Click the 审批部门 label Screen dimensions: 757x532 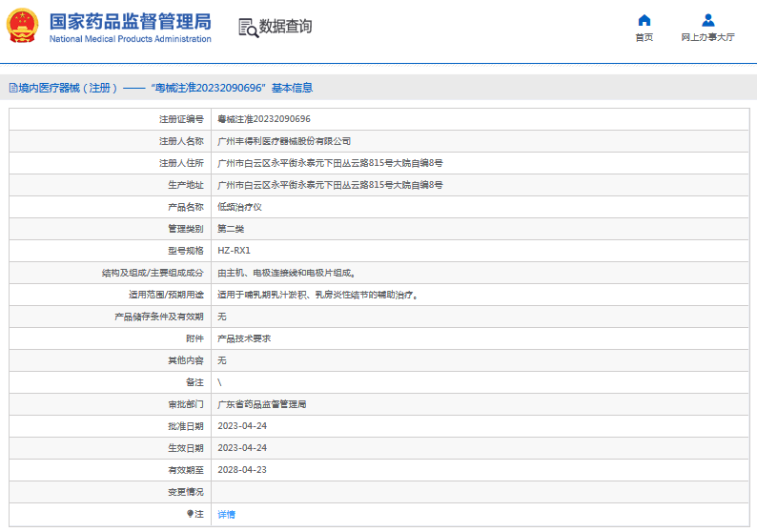(186, 404)
